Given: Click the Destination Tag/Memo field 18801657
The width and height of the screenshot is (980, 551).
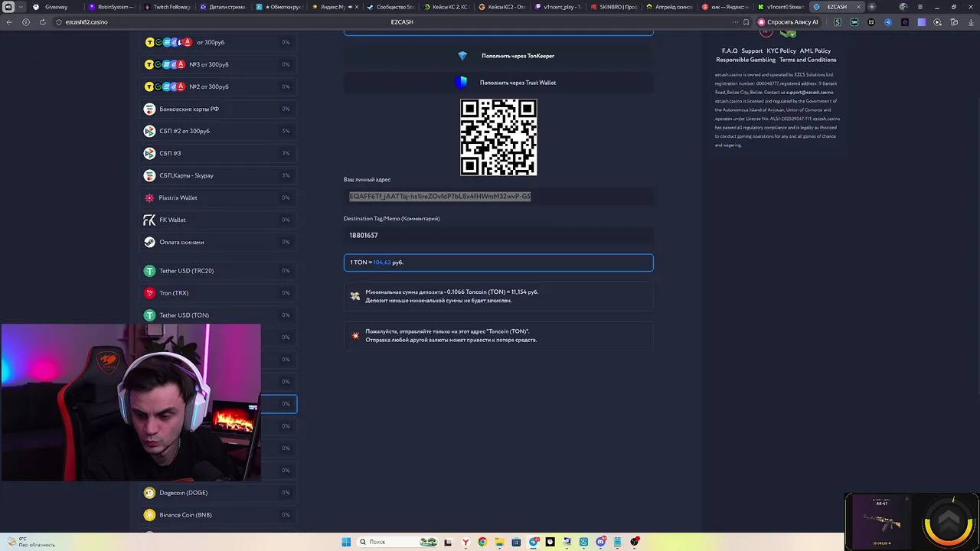Looking at the screenshot, I should [498, 236].
